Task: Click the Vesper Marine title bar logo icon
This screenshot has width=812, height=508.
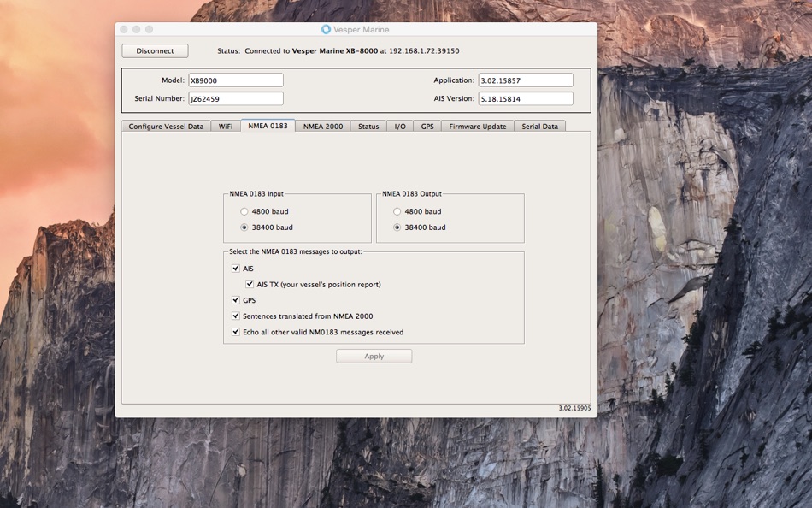Action: click(326, 30)
